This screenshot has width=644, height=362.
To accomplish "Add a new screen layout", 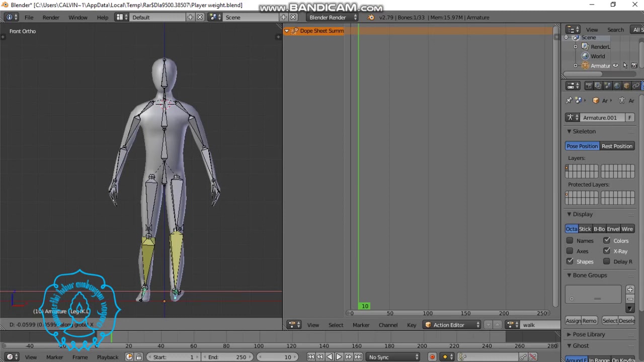I will tap(190, 17).
